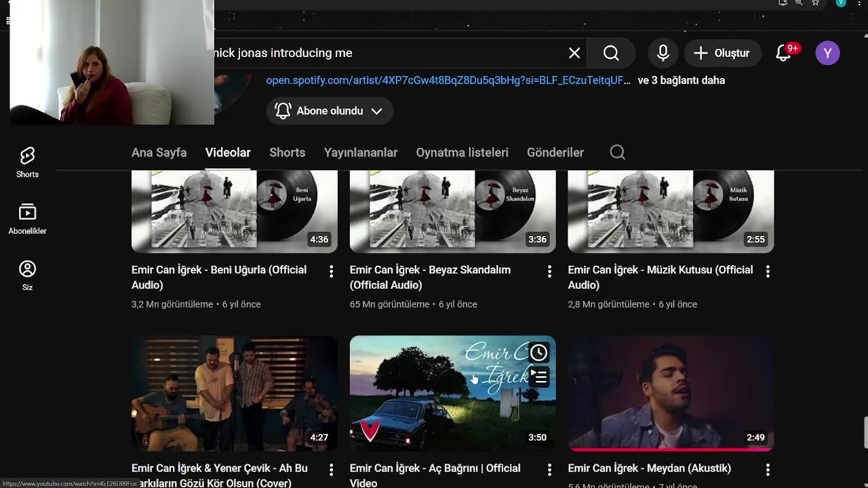
Task: Show 've 3 bağlantı daha' links
Action: (x=681, y=80)
